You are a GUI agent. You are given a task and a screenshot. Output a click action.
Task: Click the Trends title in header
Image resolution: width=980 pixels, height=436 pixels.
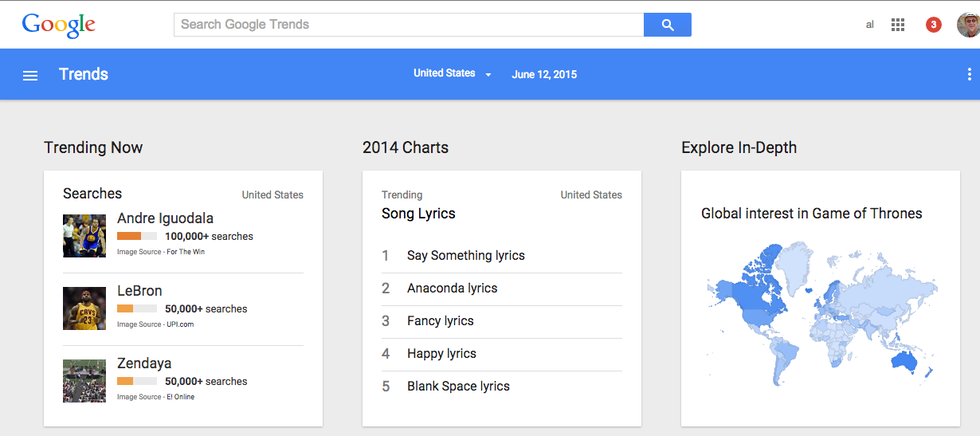coord(84,74)
